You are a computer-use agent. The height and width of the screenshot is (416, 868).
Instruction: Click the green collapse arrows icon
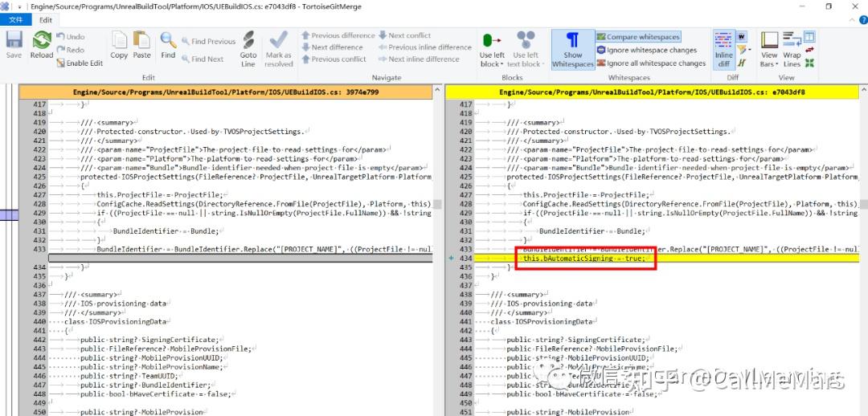pos(809,63)
